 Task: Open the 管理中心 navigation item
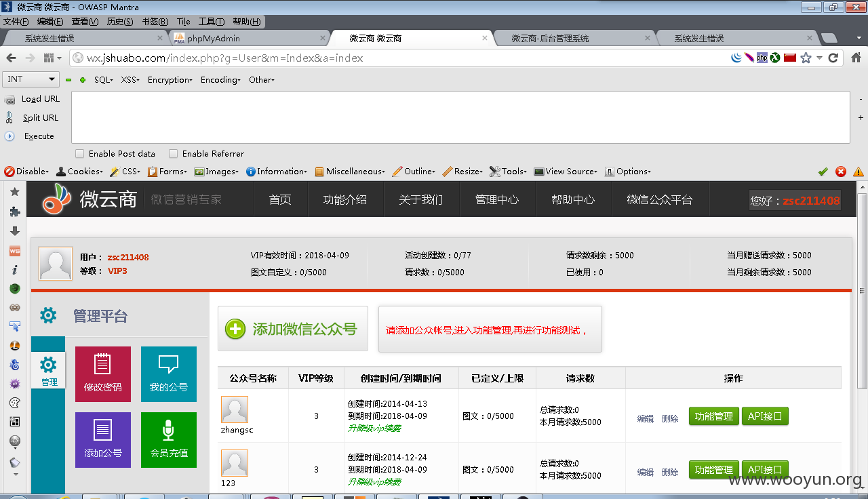coord(497,200)
